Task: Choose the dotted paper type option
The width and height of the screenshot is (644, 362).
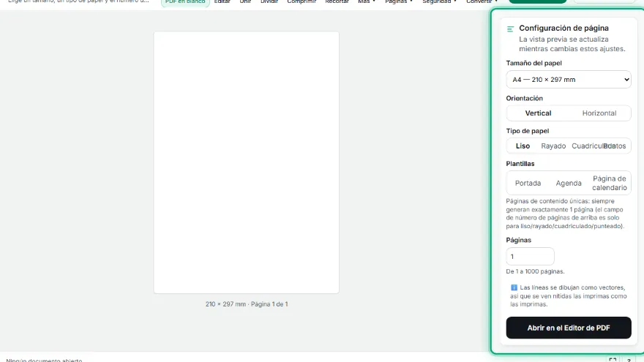Action: [x=616, y=146]
